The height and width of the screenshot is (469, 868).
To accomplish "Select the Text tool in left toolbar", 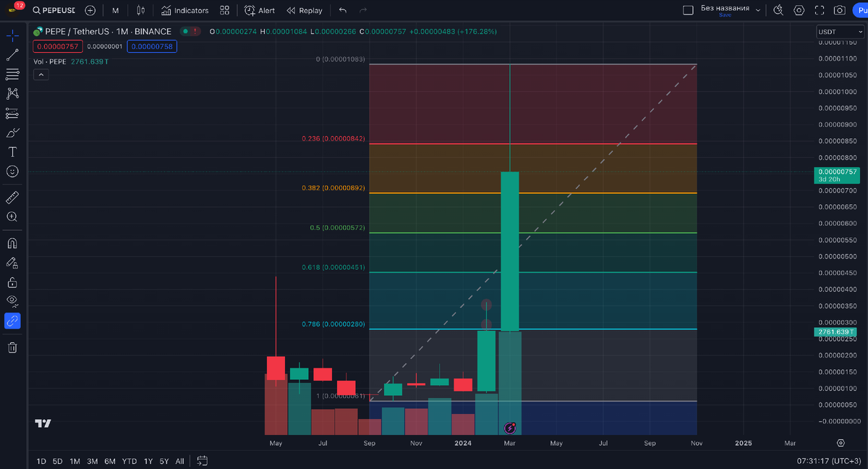I will [x=12, y=152].
